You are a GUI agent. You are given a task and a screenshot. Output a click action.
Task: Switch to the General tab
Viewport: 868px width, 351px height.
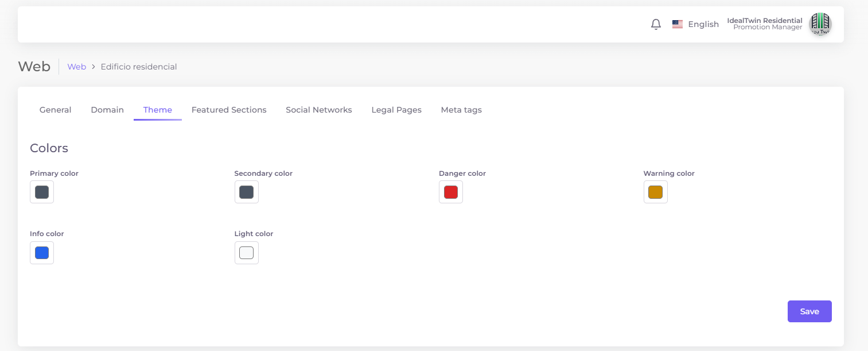(x=55, y=110)
